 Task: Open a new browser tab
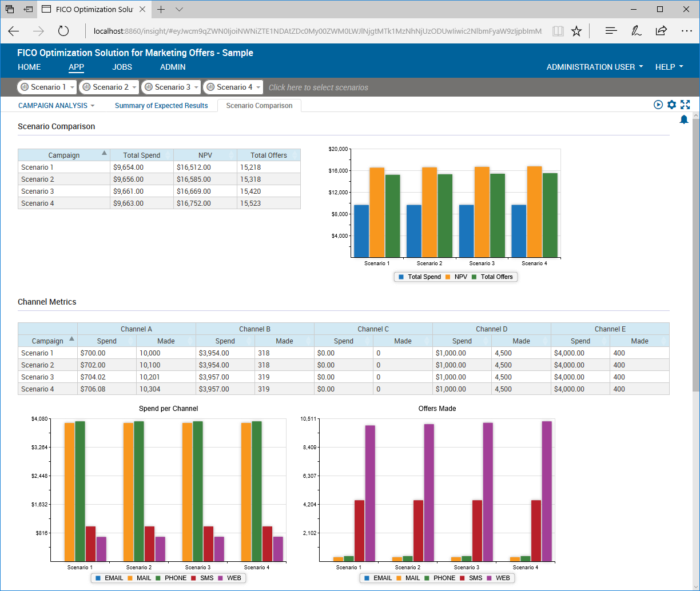tap(161, 9)
